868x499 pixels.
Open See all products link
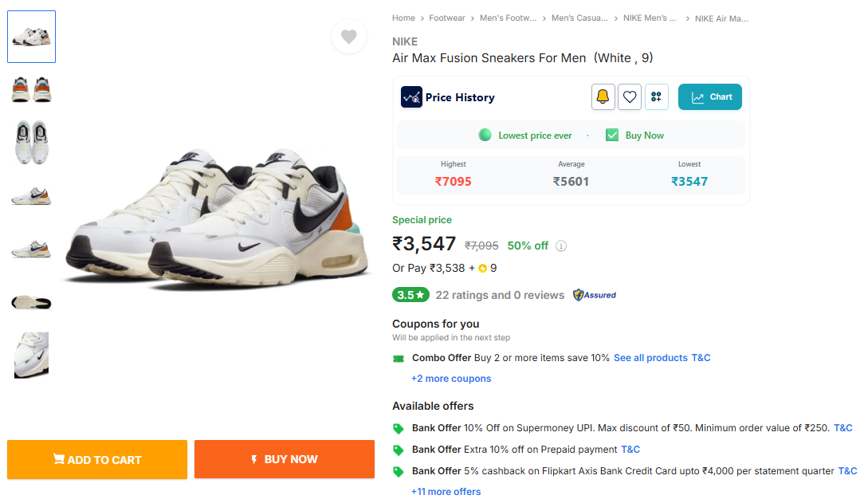pos(650,358)
